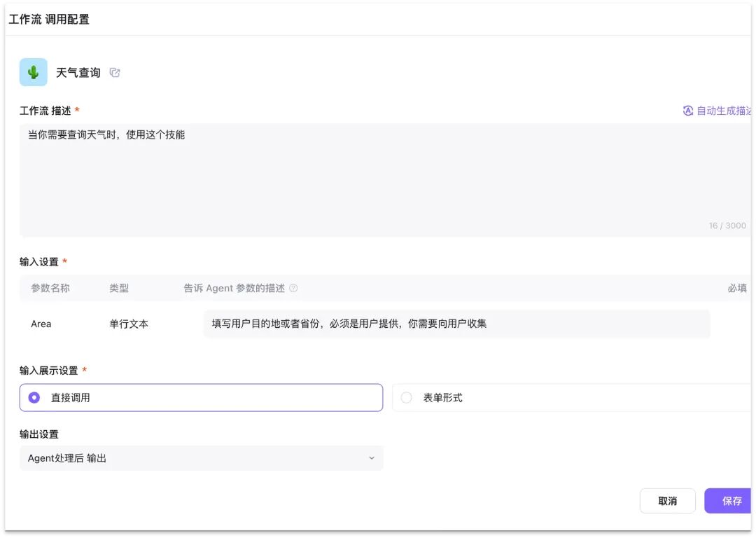Click the 单行文本 type cell

coord(129,324)
